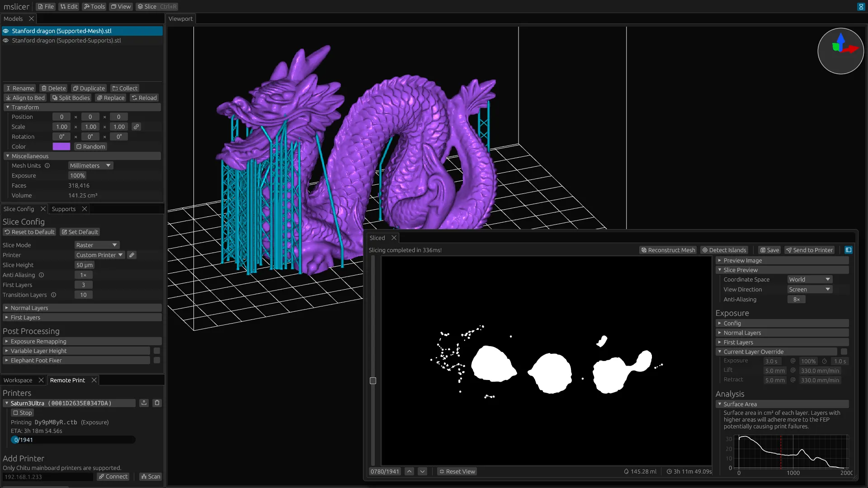Open the File menu
Image resolution: width=868 pixels, height=488 pixels.
(45, 7)
